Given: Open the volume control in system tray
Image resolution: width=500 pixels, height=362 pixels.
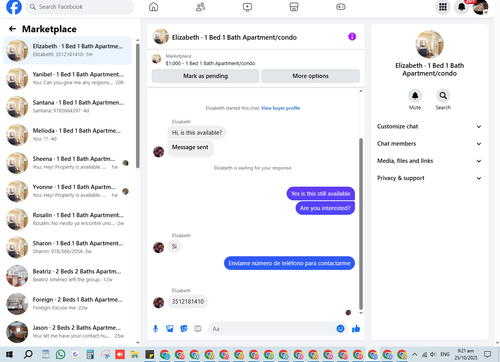Looking at the screenshot, I should (x=433, y=354).
